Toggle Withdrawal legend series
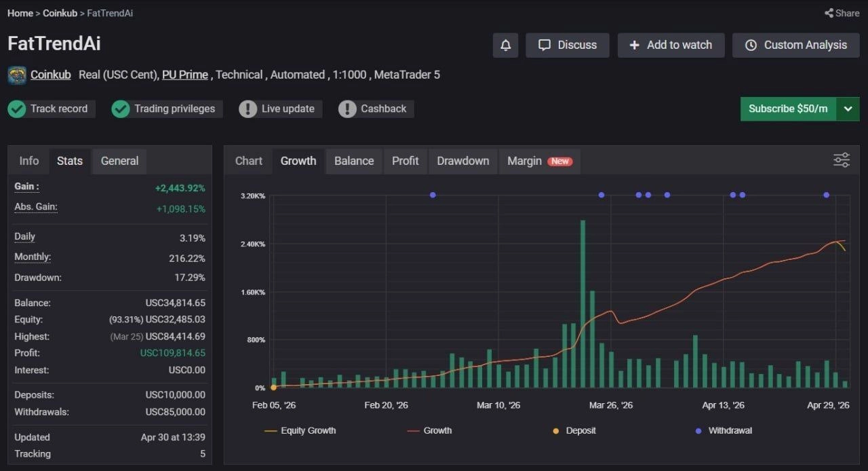The height and width of the screenshot is (471, 868). 724,430
